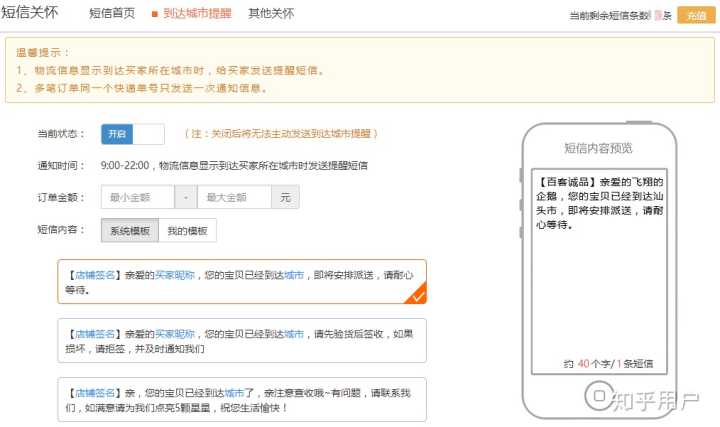Switch to 到达城市提醒 tab

coord(197,13)
